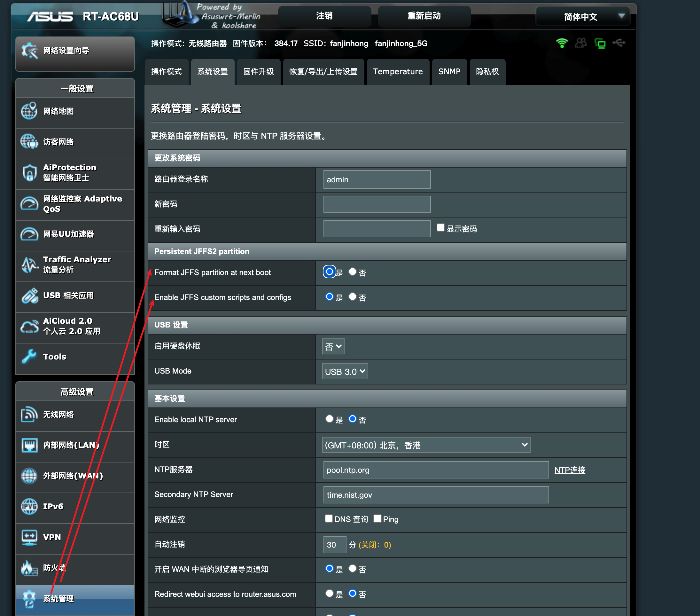
Task: Enable the DNS 查询 network monitor checkbox
Action: click(x=329, y=518)
